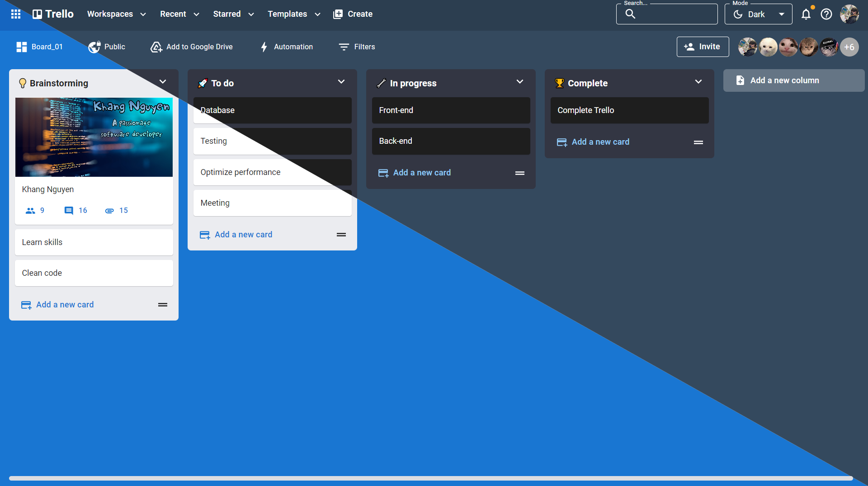
Task: Click the Invite button
Action: 703,47
